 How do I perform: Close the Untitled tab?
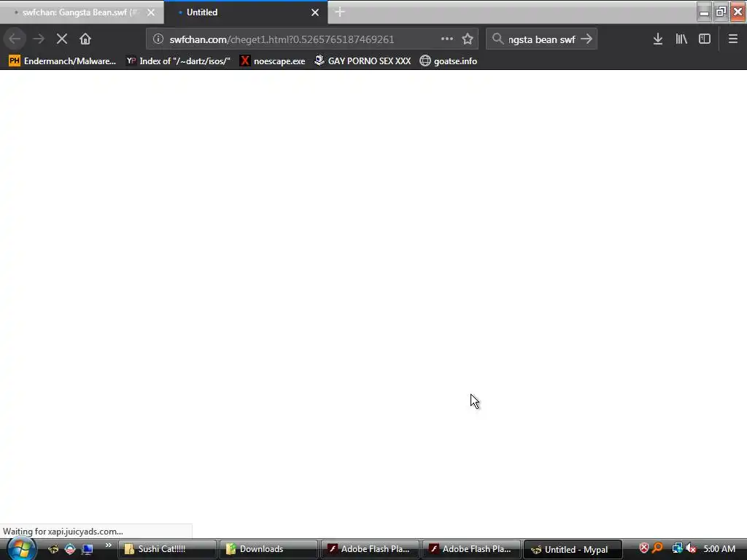(315, 12)
